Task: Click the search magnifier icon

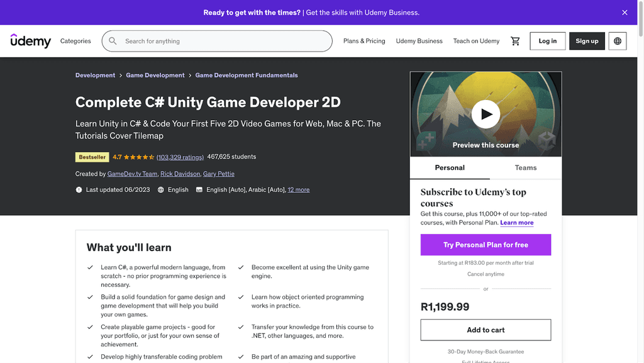Action: click(x=112, y=40)
